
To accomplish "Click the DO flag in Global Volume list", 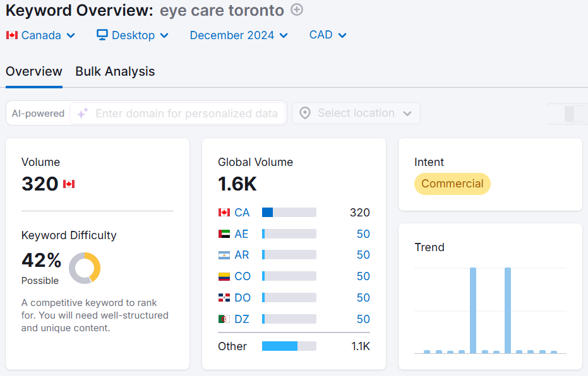I will [x=224, y=297].
